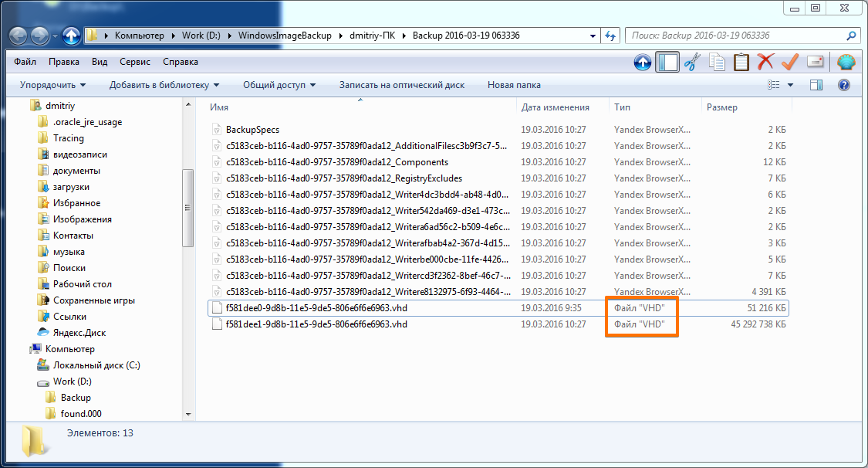868x468 pixels.
Task: Open the view options dropdown arrow
Action: pyautogui.click(x=790, y=85)
